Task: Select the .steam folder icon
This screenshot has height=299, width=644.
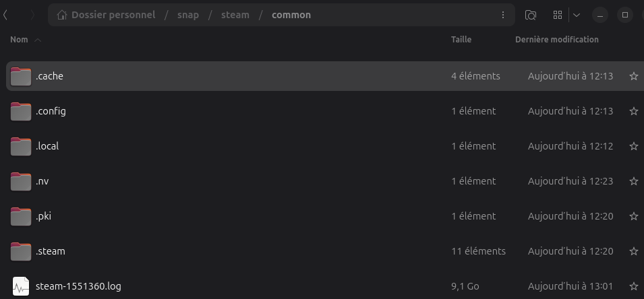Action: coord(22,251)
